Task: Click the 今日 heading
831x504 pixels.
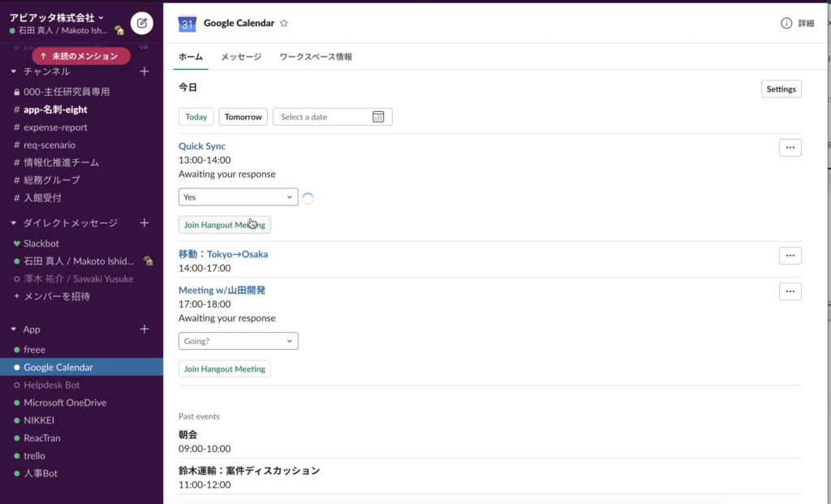Action: [x=187, y=88]
